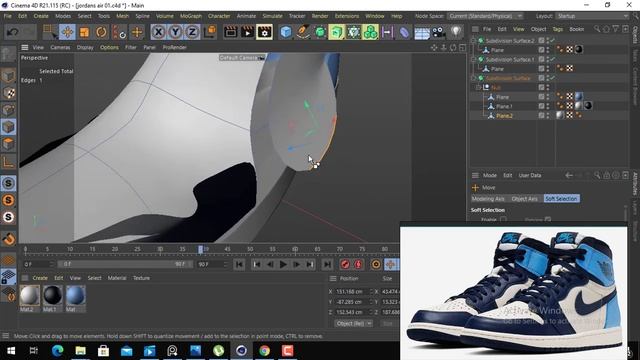Collapse the Null object expander
Image resolution: width=640 pixels, height=360 pixels.
pos(478,87)
